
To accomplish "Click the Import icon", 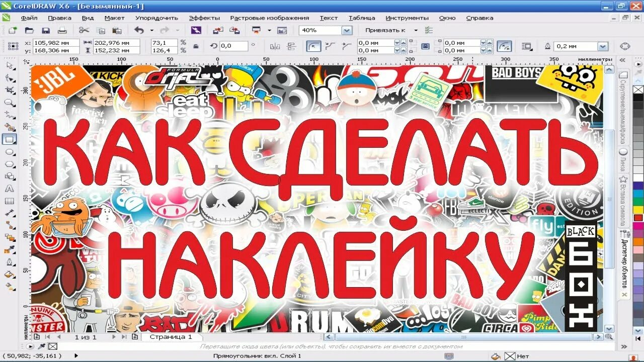I will tap(218, 30).
